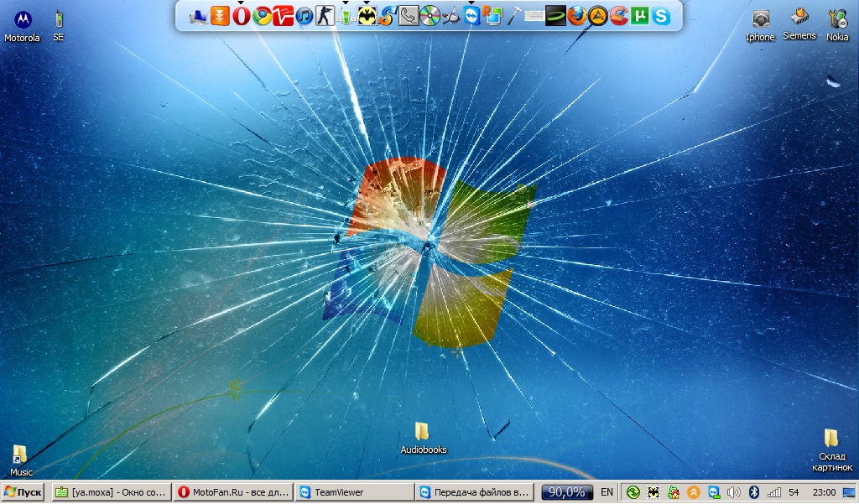Switch to [ya.moxa] taskbar window
This screenshot has width=859, height=504.
112,492
